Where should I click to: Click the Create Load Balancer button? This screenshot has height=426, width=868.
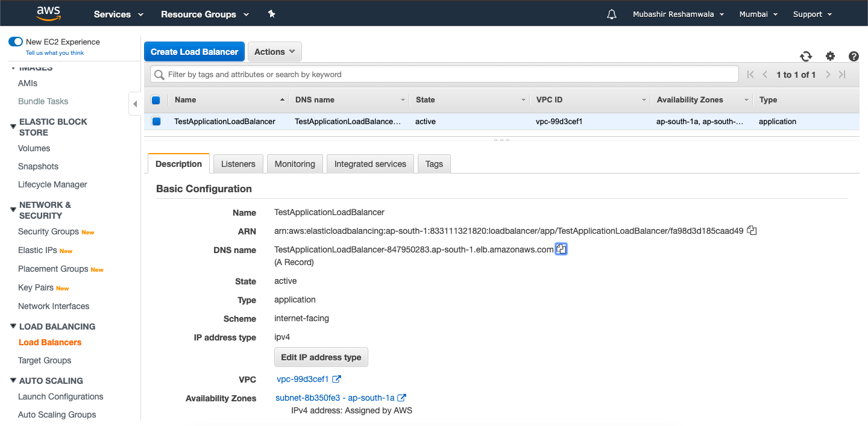click(x=195, y=52)
